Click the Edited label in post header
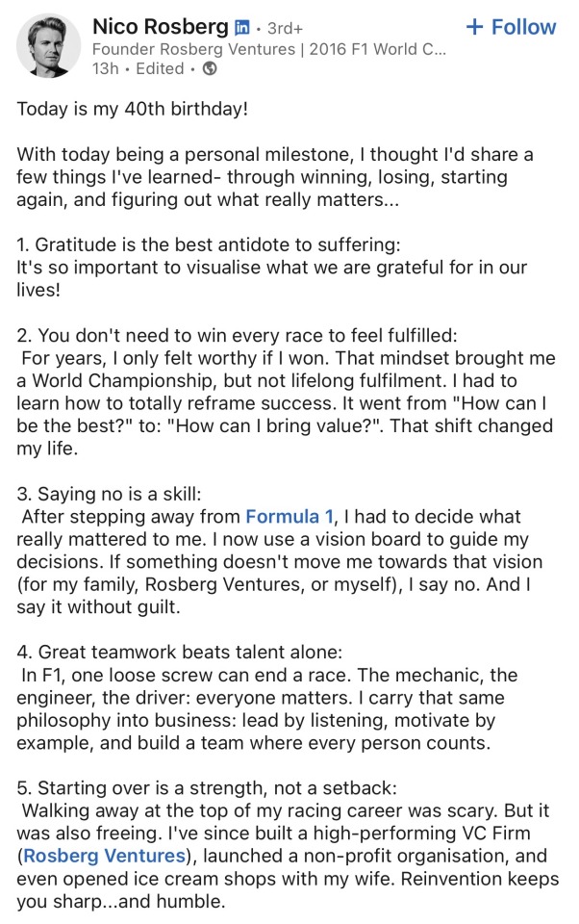The height and width of the screenshot is (924, 579). coord(160,69)
